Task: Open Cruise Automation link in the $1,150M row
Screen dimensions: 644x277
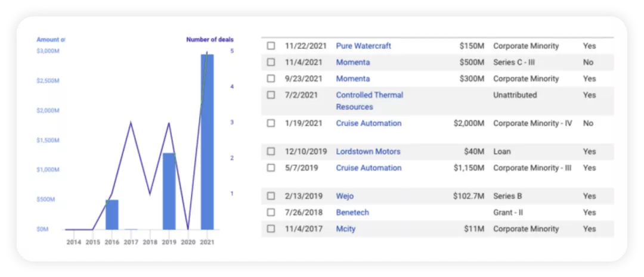Action: (x=369, y=168)
